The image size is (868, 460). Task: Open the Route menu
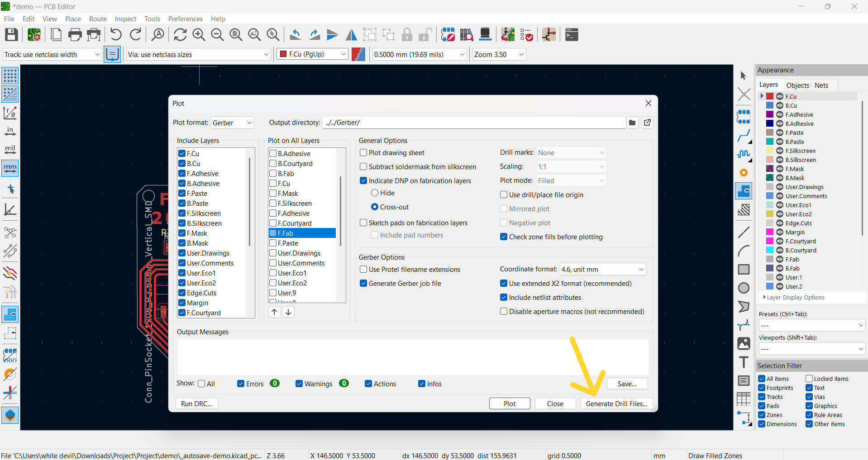tap(98, 19)
